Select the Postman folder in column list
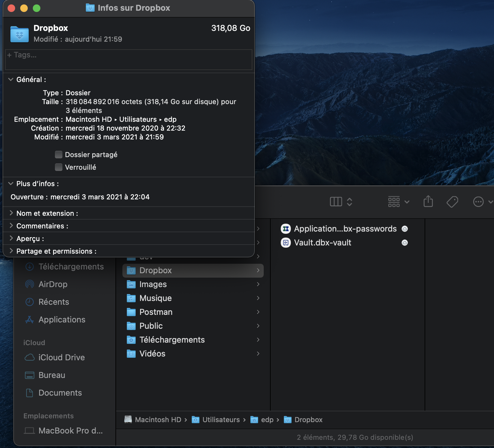 [156, 312]
